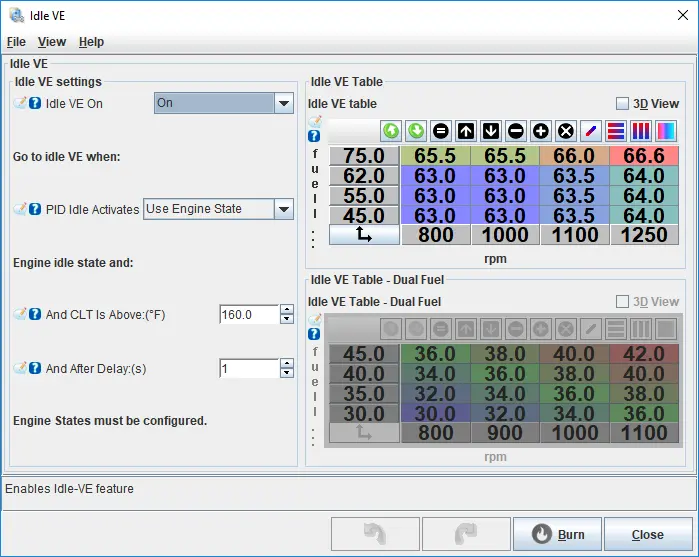The image size is (699, 557).
Task: Click note pencil icon beside Dual Fuel table
Action: pyautogui.click(x=315, y=319)
